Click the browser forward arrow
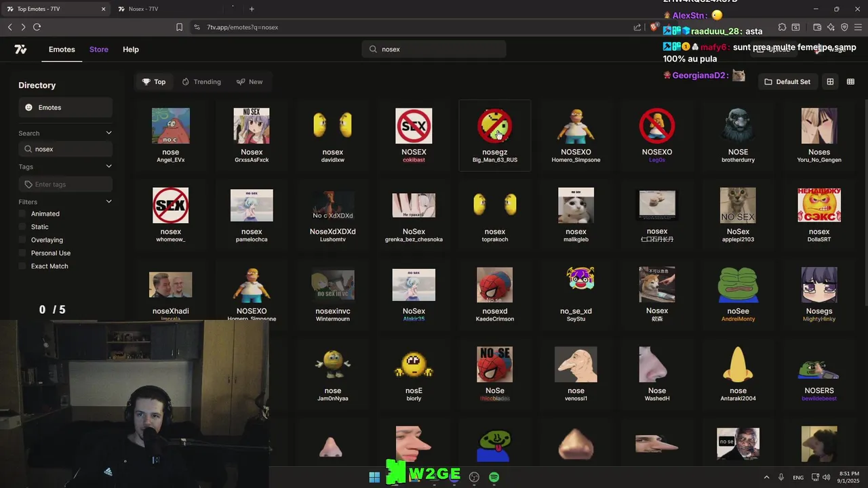The image size is (868, 488). pyautogui.click(x=23, y=27)
